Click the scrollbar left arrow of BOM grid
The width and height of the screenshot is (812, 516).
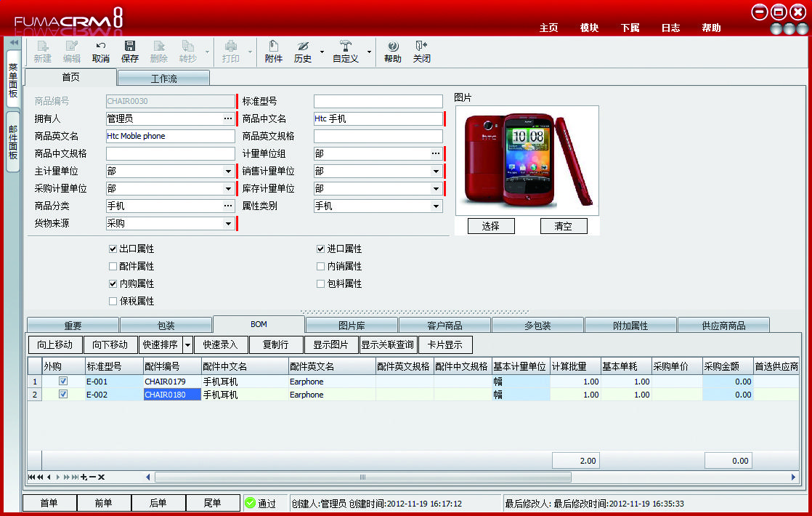(148, 477)
